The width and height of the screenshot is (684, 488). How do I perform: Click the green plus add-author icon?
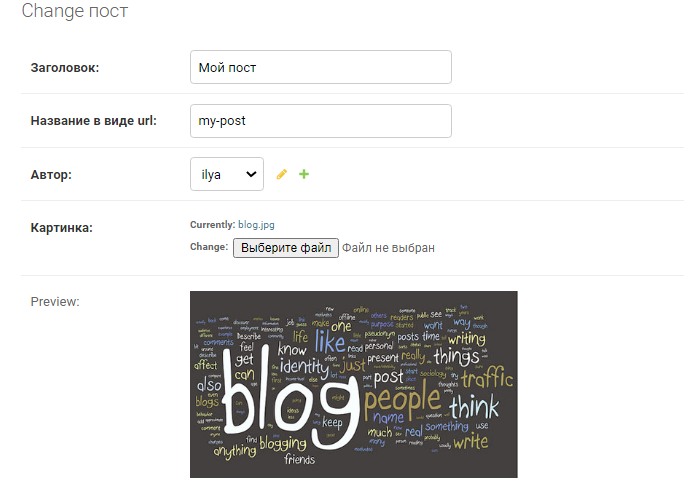pyautogui.click(x=304, y=174)
